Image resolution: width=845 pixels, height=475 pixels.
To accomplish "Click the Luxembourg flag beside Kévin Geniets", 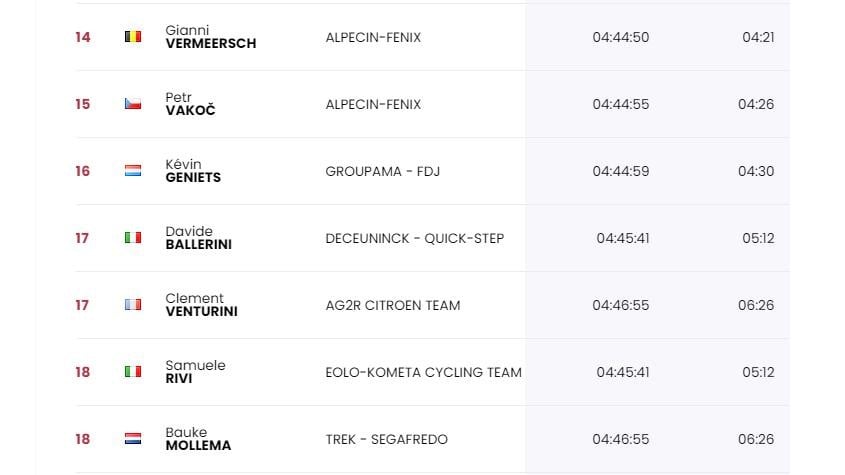I will 133,171.
